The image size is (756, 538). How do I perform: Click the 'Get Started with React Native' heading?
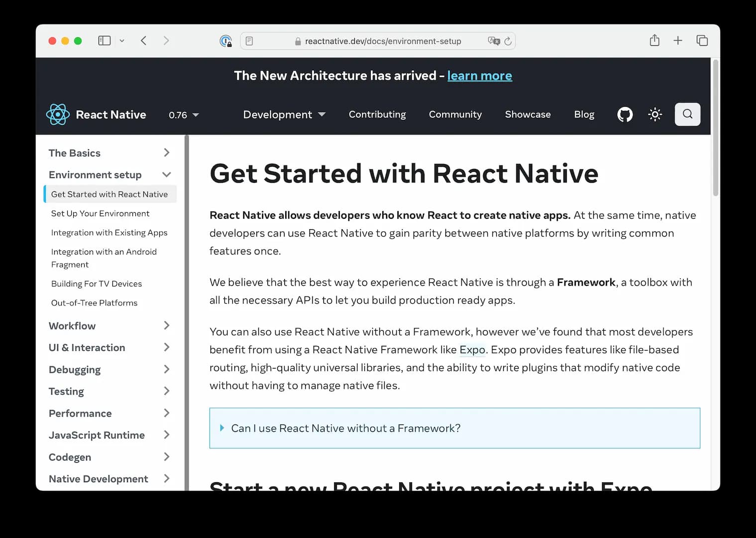[x=404, y=173]
